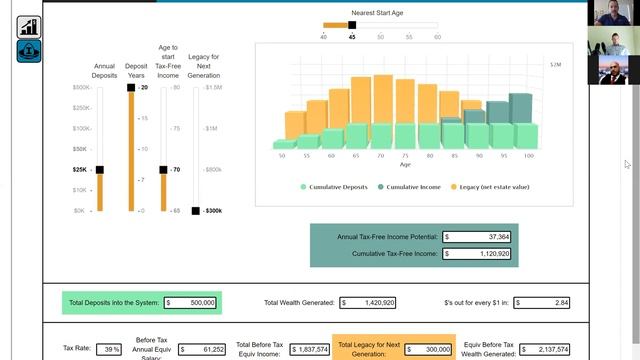Select age 50 on Nearest Start Age scale
Screen dimensions: 640x360
pyautogui.click(x=380, y=37)
